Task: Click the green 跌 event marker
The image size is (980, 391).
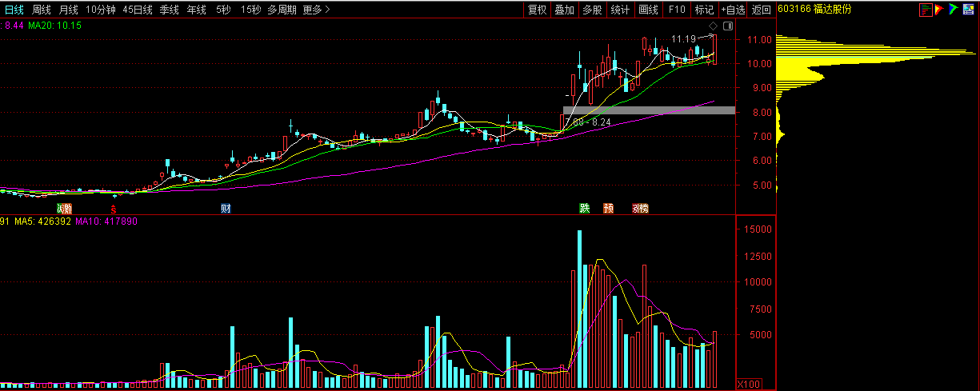Action: pyautogui.click(x=585, y=209)
